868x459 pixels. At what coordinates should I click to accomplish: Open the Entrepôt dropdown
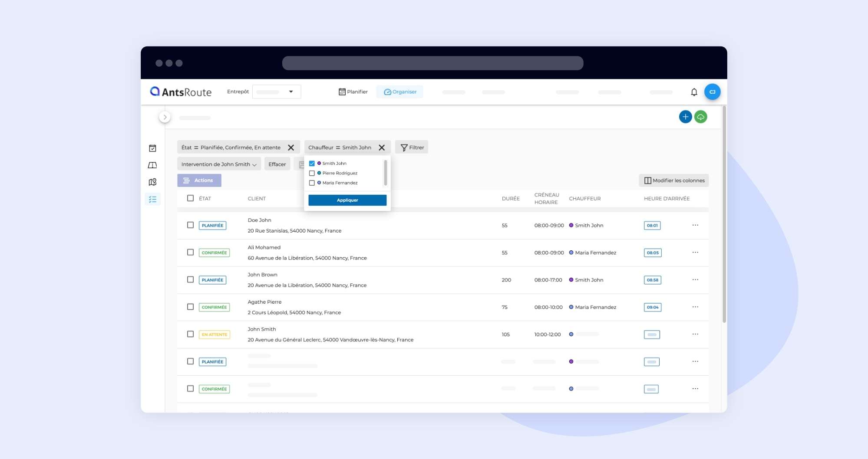277,92
